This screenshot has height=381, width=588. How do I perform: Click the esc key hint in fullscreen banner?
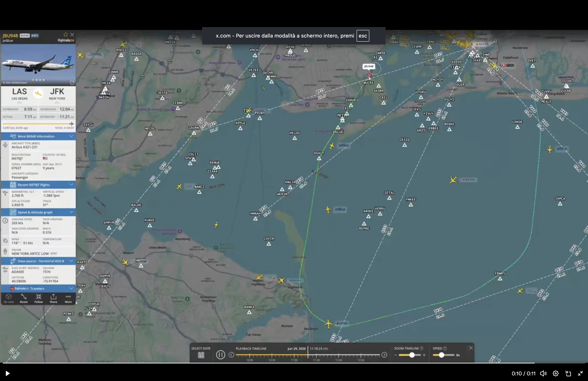[363, 36]
